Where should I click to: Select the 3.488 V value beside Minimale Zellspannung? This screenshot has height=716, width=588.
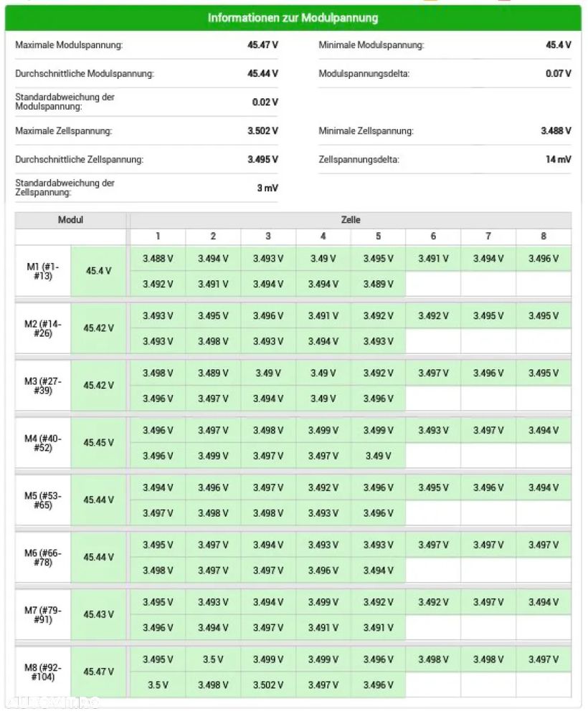[556, 130]
